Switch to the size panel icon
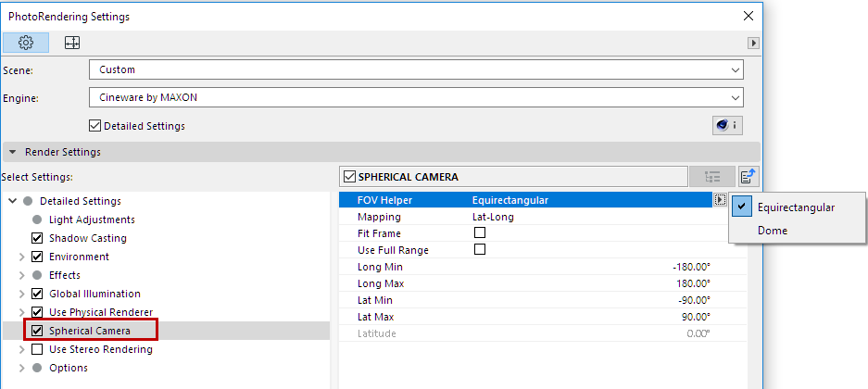The height and width of the screenshot is (389, 868). tap(71, 43)
